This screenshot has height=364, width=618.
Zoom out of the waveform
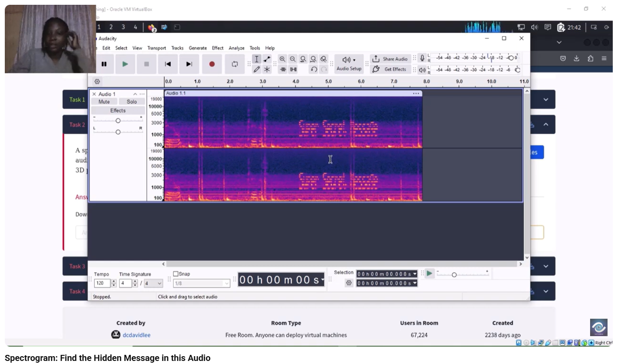tap(293, 59)
